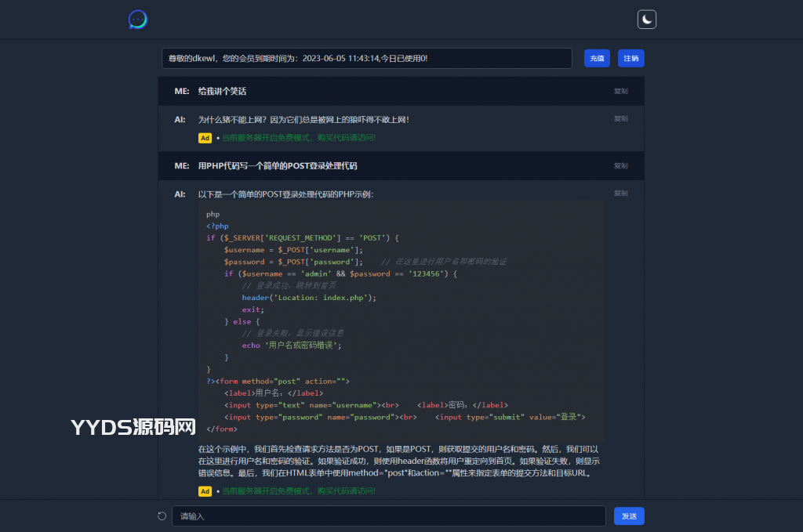The image size is (803, 532).
Task: Click the PHP login question message row
Action: (x=278, y=166)
